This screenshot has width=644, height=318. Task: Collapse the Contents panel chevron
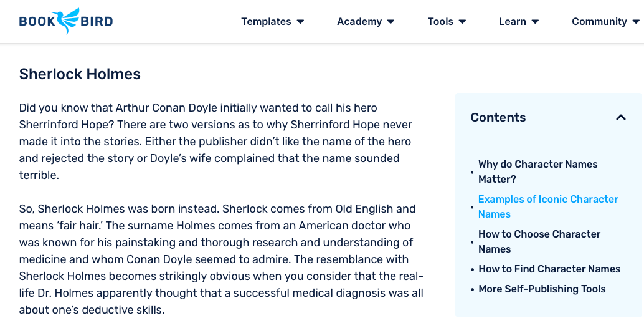coord(620,117)
